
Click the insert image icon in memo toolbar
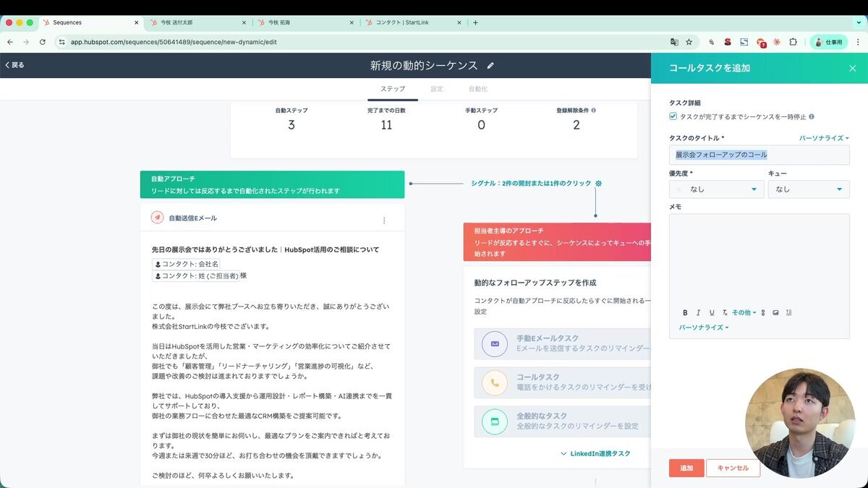pyautogui.click(x=775, y=312)
